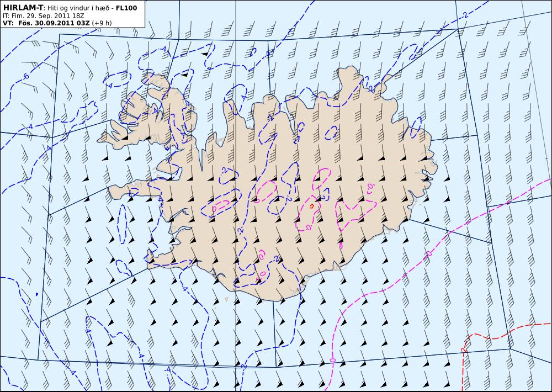Click the '(+9 h)' forecast offset text
Image resolution: width=552 pixels, height=392 pixels.
click(x=102, y=23)
